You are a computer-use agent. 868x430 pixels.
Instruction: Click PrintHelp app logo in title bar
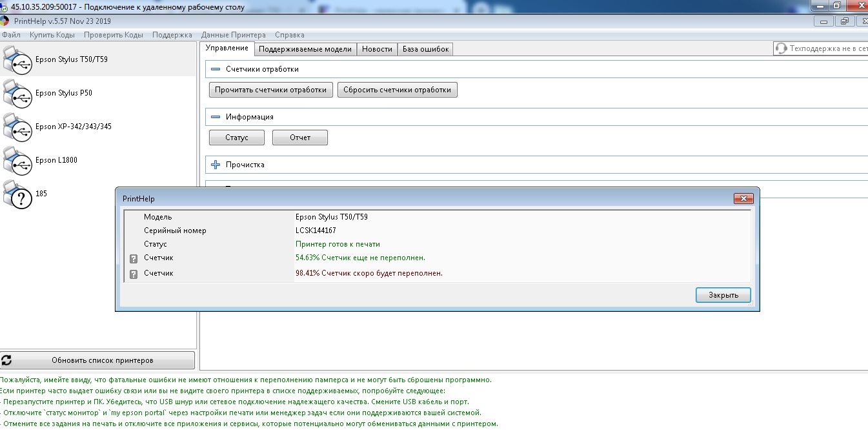(x=5, y=21)
